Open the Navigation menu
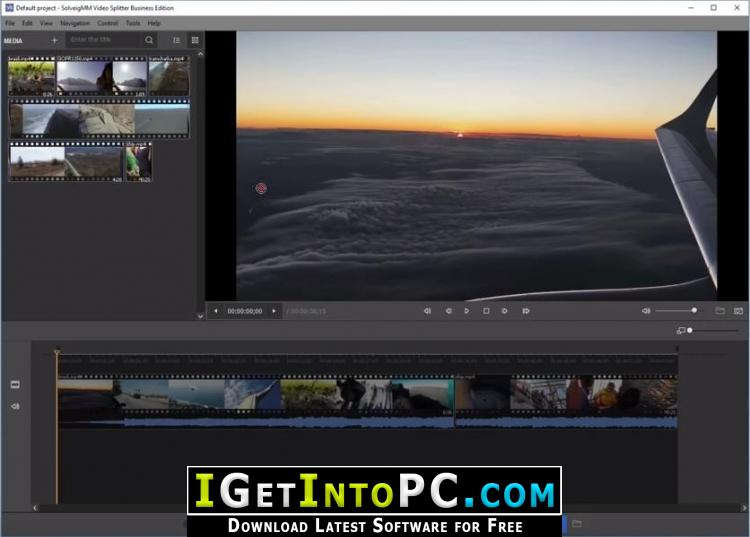 pos(75,23)
